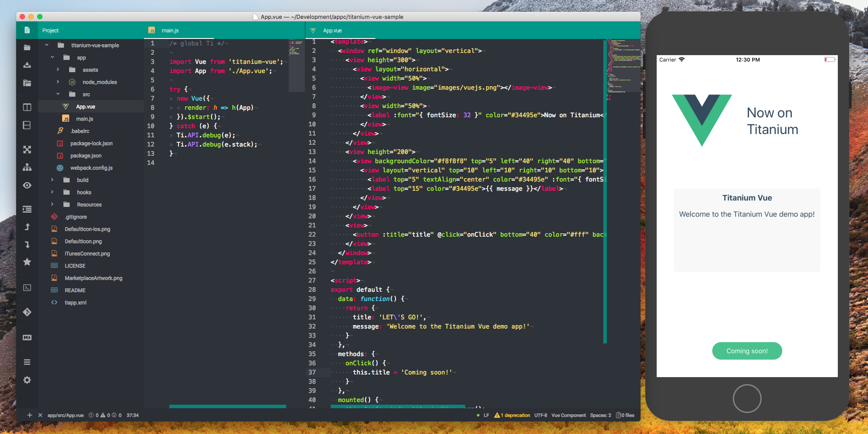The image size is (868, 434).
Task: Collapse the titanium-vue-sample root folder
Action: [47, 45]
